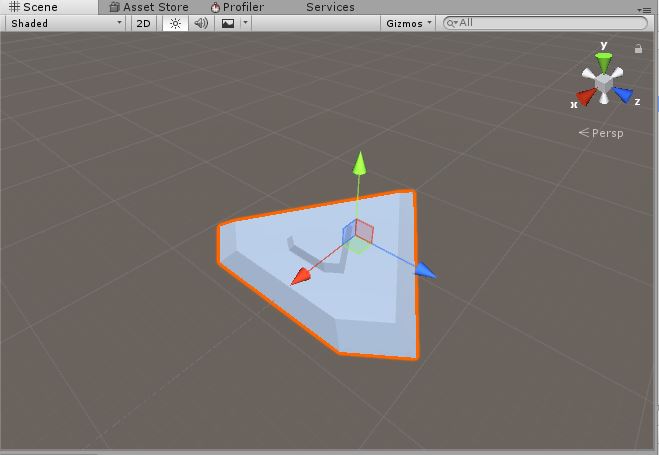Switch to the Asset Store tab

coord(148,7)
